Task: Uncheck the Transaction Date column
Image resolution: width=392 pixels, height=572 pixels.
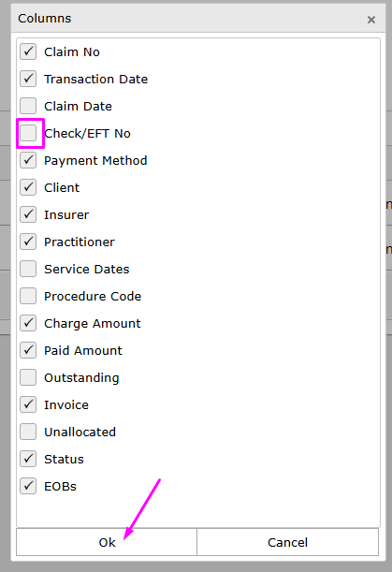Action: click(x=28, y=79)
